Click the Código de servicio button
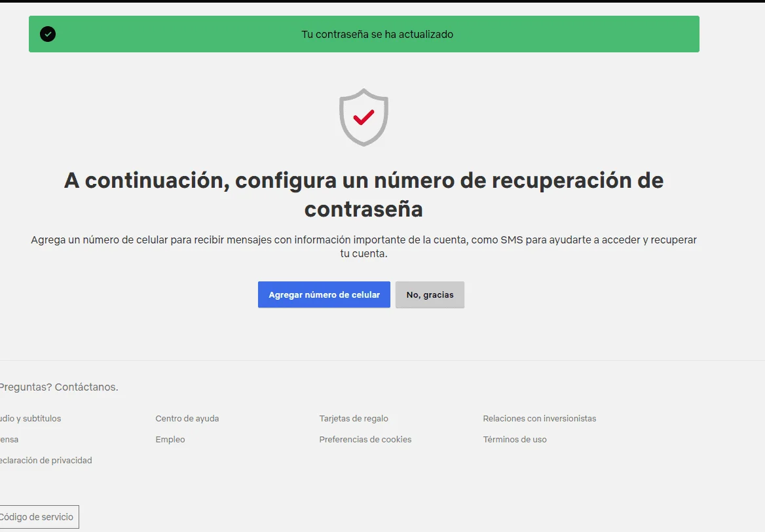The height and width of the screenshot is (532, 765). pos(39,517)
